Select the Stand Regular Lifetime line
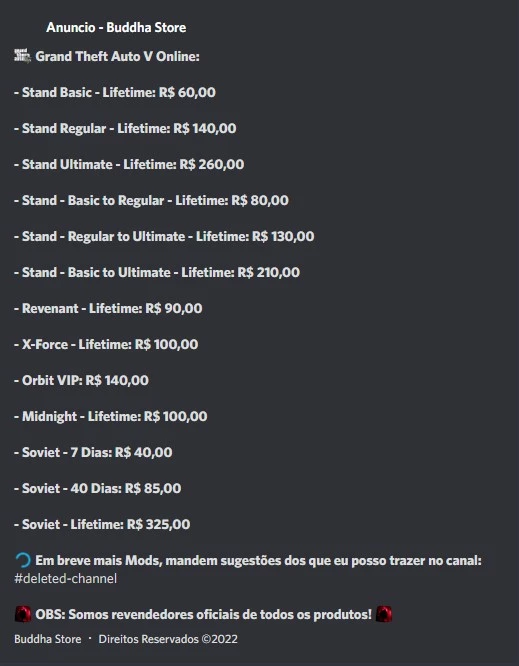 125,128
